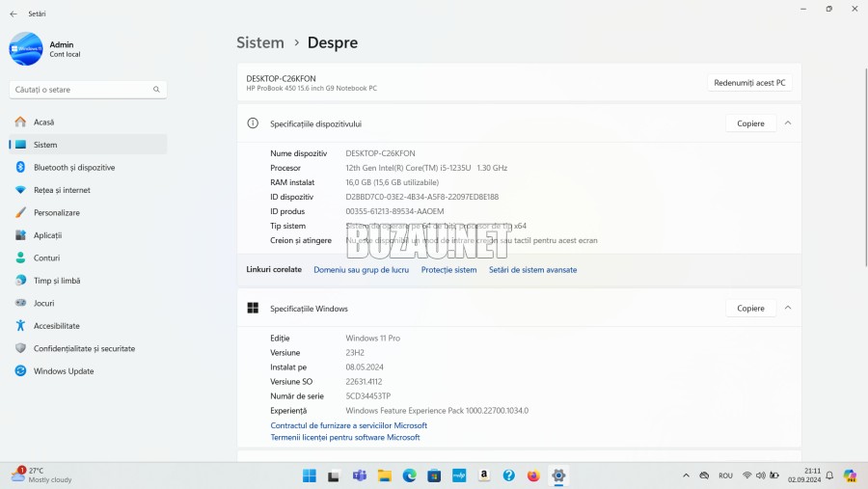The width and height of the screenshot is (868, 489).
Task: Click the Settings gear taskbar icon
Action: pyautogui.click(x=558, y=475)
